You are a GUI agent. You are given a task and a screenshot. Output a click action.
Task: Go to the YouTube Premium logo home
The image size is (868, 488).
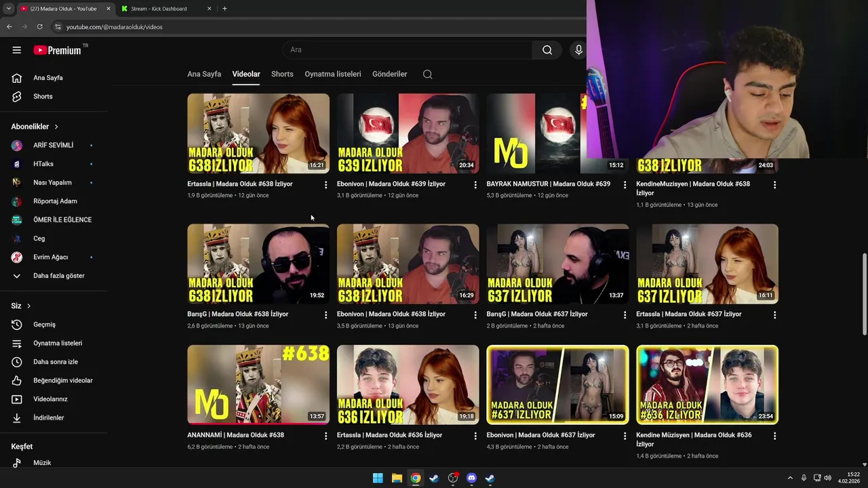click(57, 50)
